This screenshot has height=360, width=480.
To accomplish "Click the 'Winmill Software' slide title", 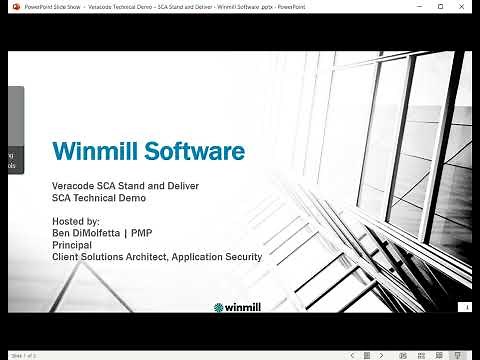I will [x=148, y=151].
